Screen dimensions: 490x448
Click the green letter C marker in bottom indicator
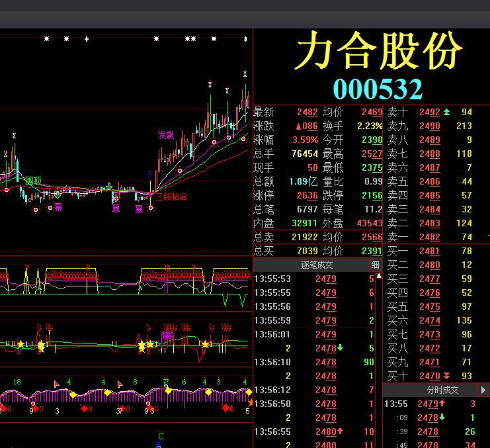[161, 436]
